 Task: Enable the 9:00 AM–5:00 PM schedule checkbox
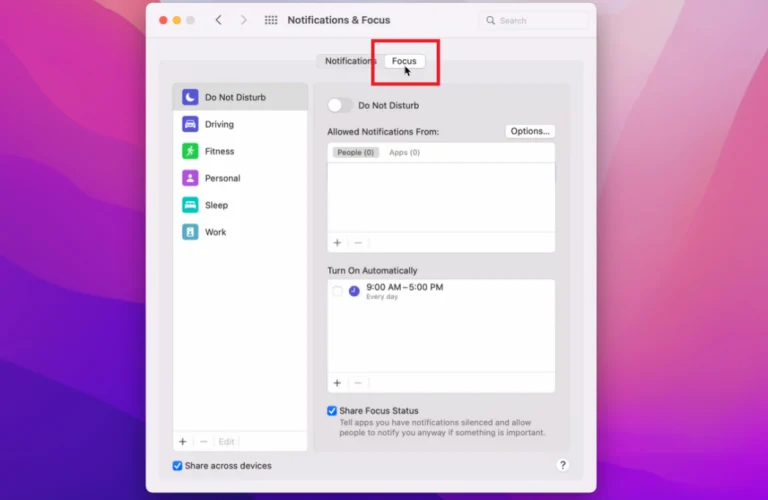pos(337,291)
